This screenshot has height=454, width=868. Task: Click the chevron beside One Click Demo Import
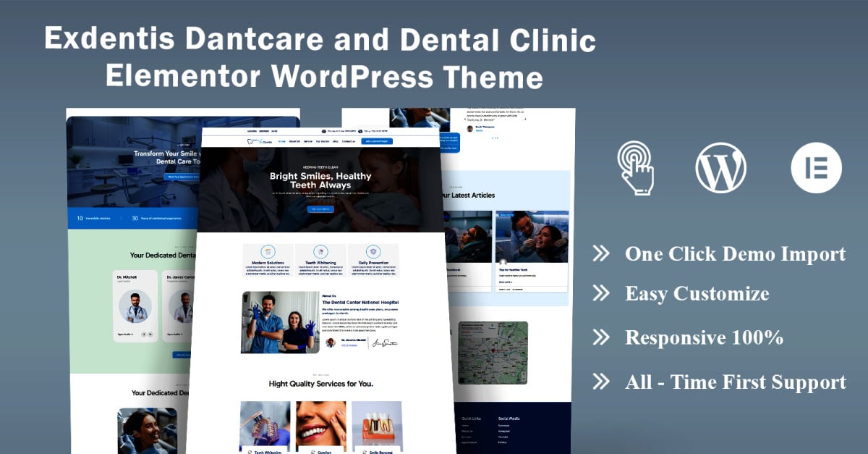click(x=600, y=253)
